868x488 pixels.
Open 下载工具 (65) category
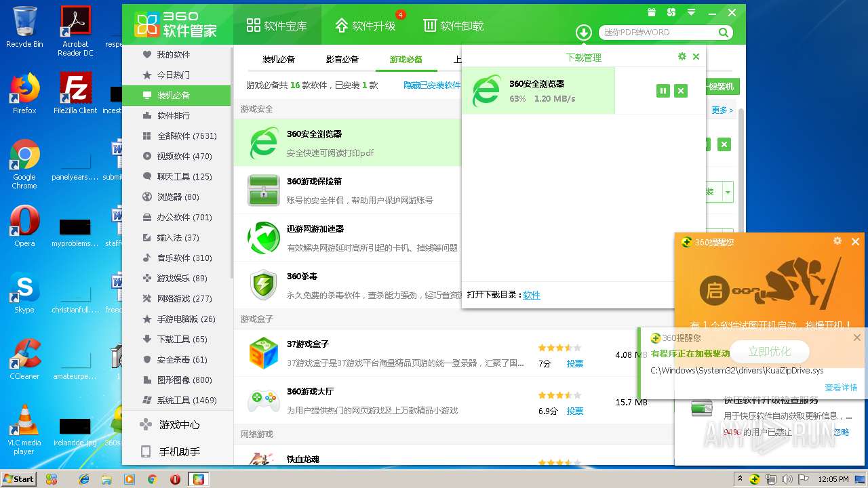(x=176, y=339)
